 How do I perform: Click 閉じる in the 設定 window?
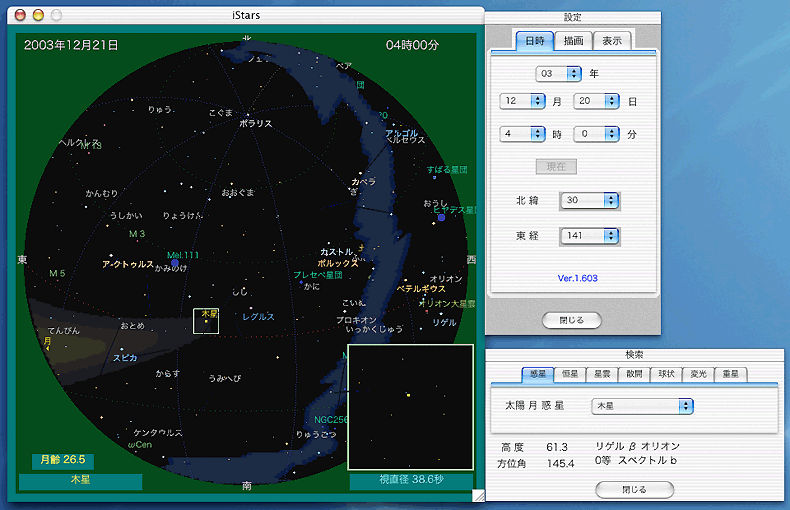572,320
